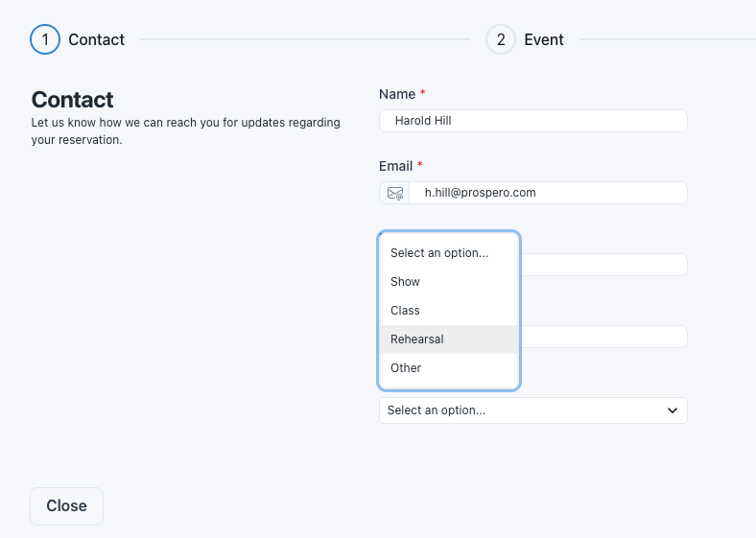Close the reservation form
The image size is (756, 538).
pyautogui.click(x=66, y=506)
